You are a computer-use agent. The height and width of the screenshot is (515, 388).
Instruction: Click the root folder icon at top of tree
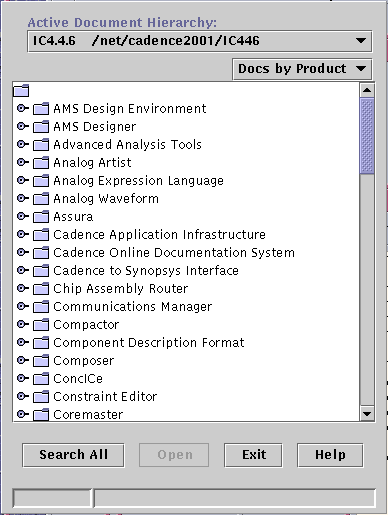click(x=21, y=91)
